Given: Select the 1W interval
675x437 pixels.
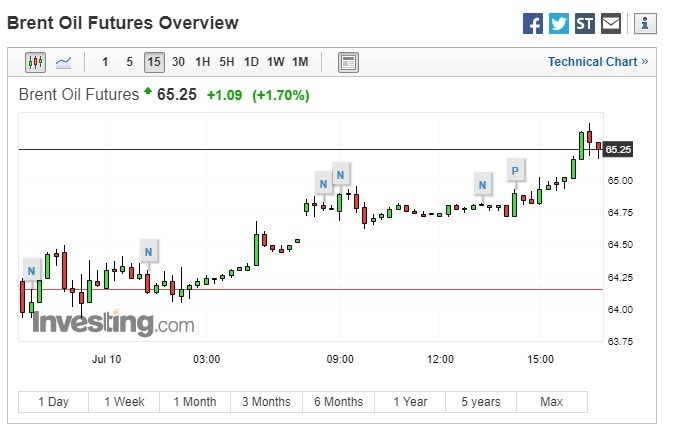Looking at the screenshot, I should (276, 62).
